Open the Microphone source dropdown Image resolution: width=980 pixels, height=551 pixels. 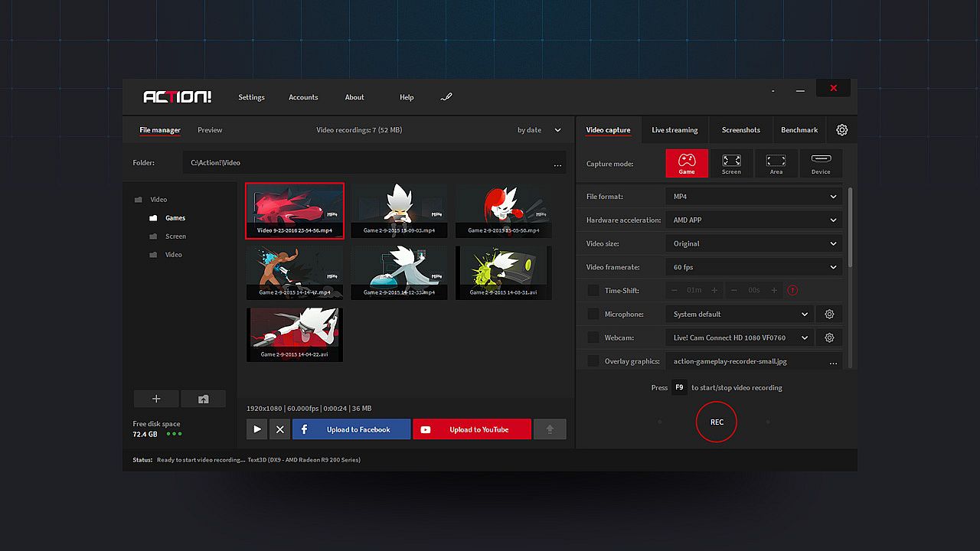[740, 314]
